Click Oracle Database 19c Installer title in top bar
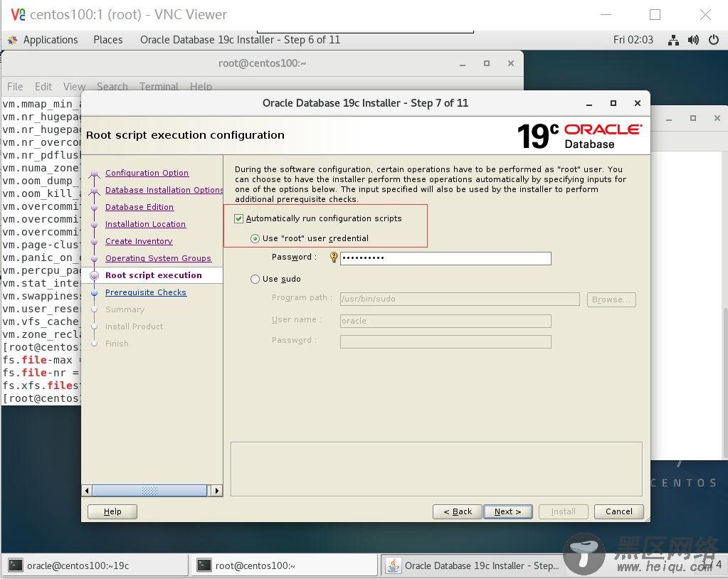The image size is (728, 579). [240, 40]
